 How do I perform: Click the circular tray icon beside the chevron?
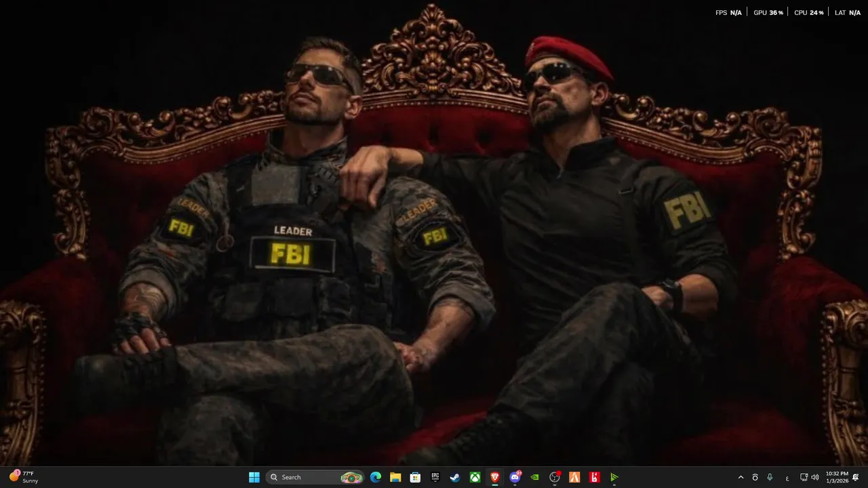click(755, 477)
